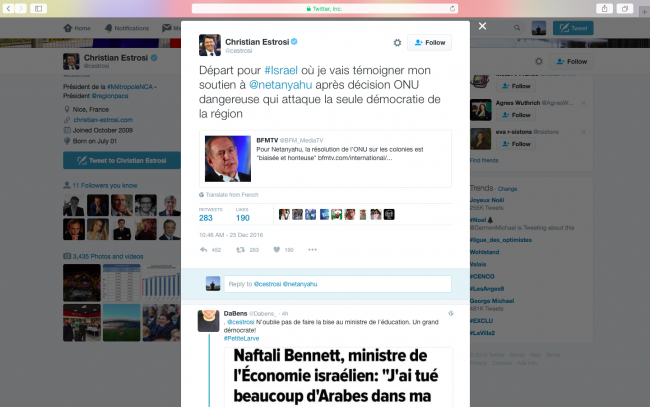Retweet using the retweet icon showing 283
The height and width of the screenshot is (407, 650).
click(240, 250)
